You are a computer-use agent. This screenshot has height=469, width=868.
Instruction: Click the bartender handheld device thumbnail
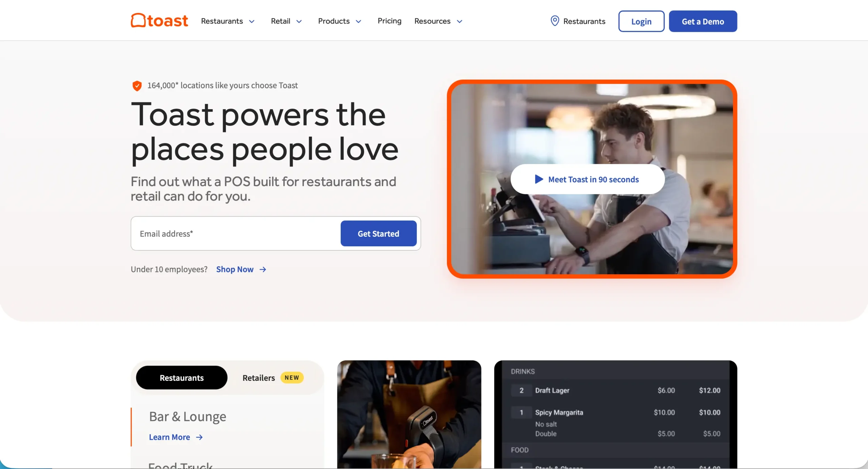pos(409,414)
